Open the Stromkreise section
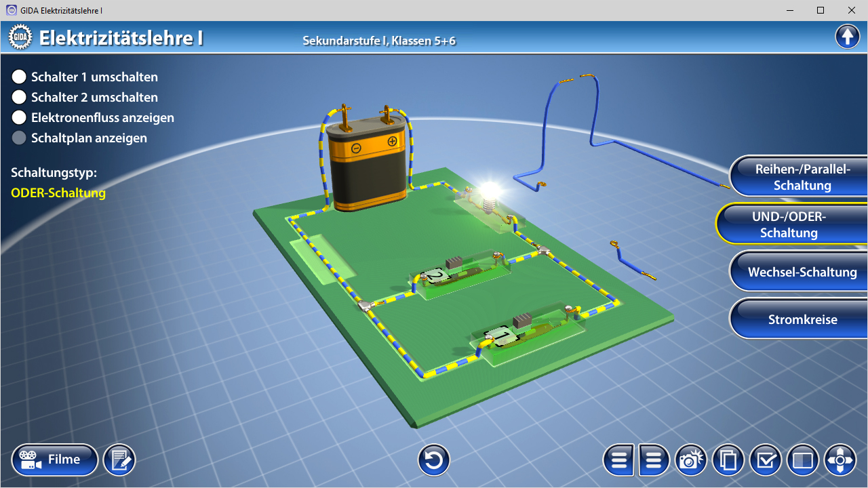 pos(802,319)
